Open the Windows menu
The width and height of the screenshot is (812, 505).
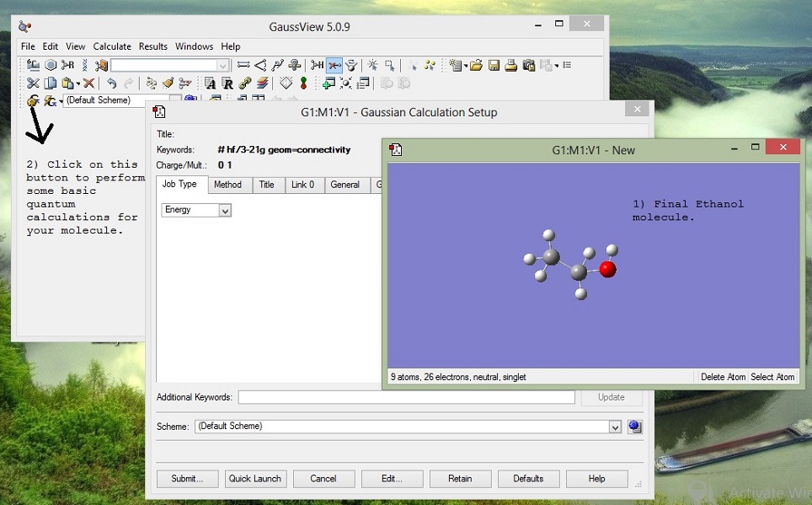coord(195,46)
